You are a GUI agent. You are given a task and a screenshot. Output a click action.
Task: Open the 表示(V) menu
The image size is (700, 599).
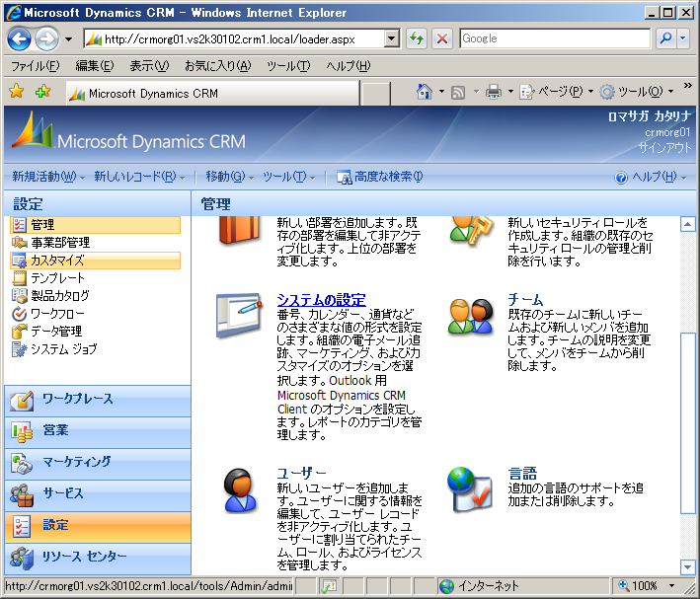pyautogui.click(x=149, y=66)
